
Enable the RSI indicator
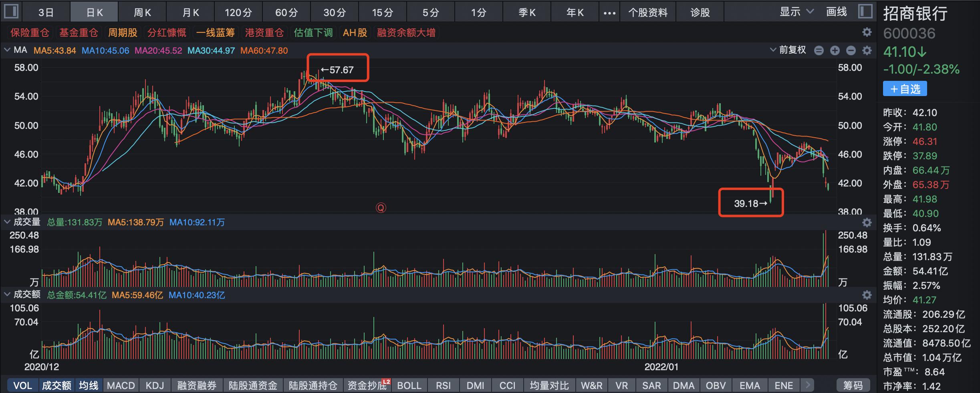443,385
